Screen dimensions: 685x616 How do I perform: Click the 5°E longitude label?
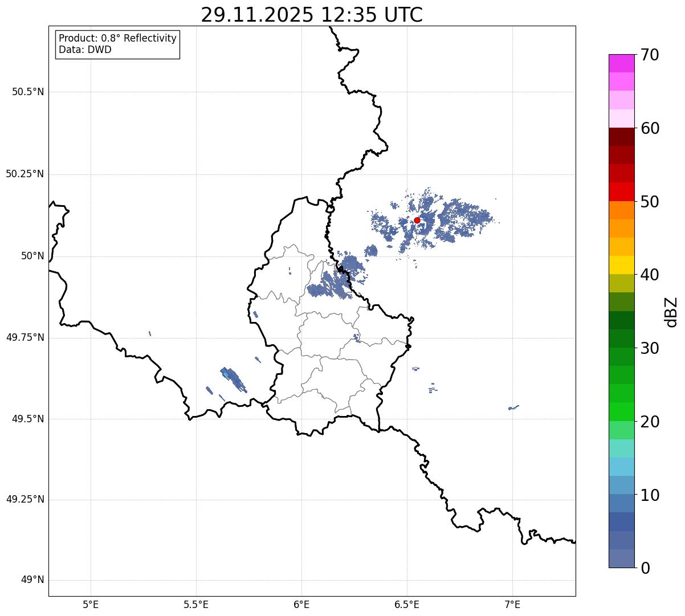pyautogui.click(x=91, y=605)
